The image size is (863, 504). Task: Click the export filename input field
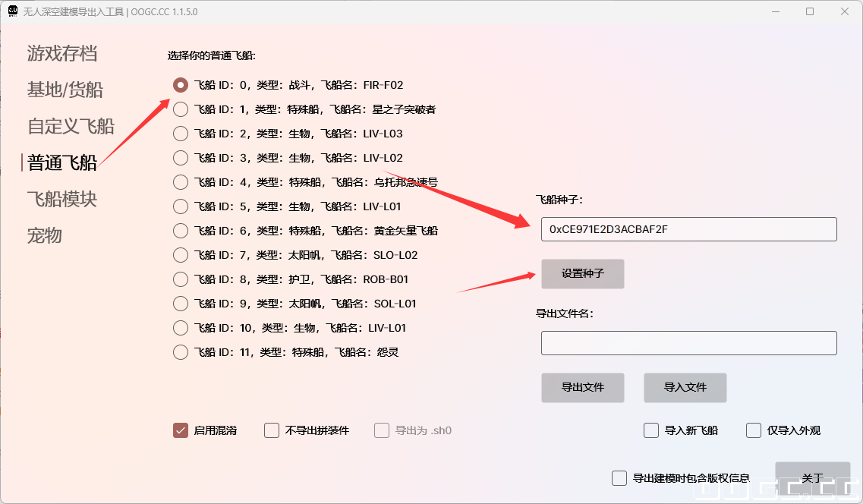688,343
